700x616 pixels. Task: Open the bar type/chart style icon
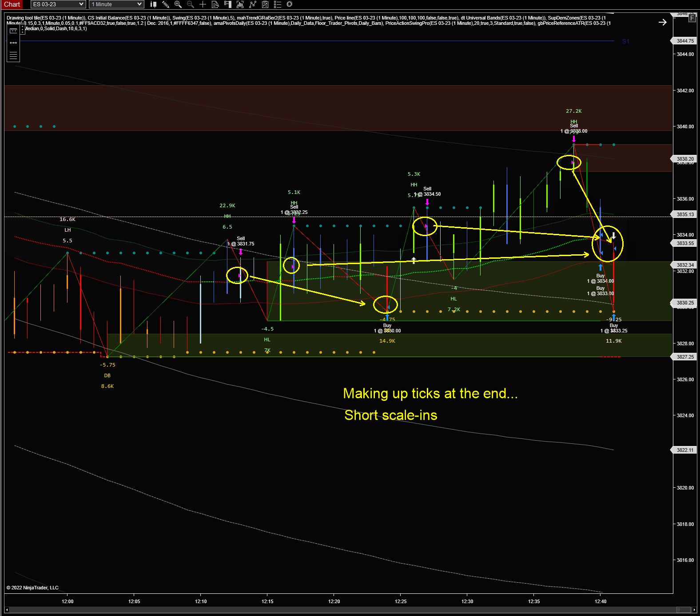tap(153, 4)
